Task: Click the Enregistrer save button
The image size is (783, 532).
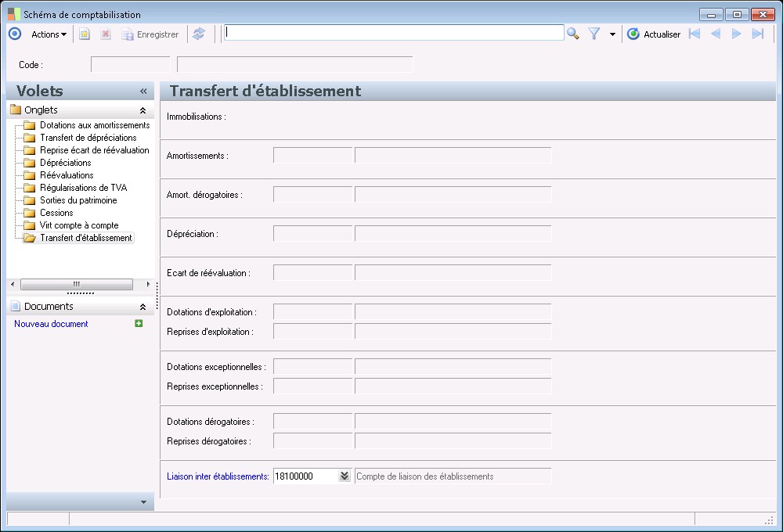Action: click(150, 34)
